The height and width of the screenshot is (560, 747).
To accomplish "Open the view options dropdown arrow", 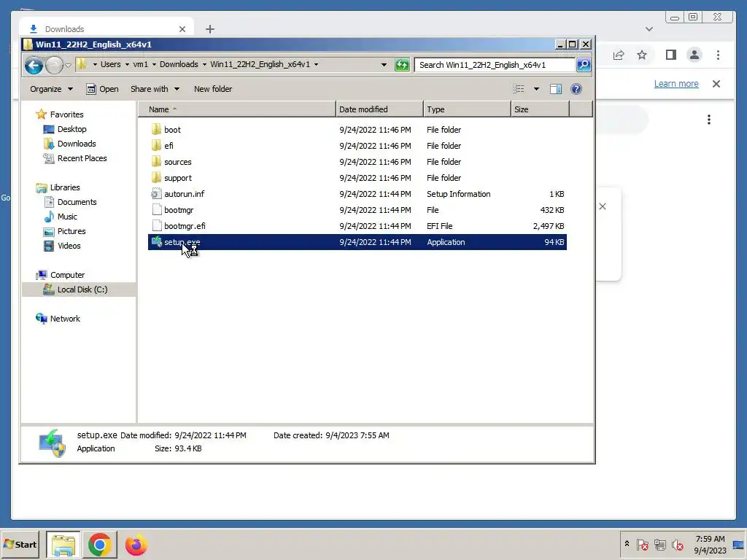I will (x=536, y=89).
